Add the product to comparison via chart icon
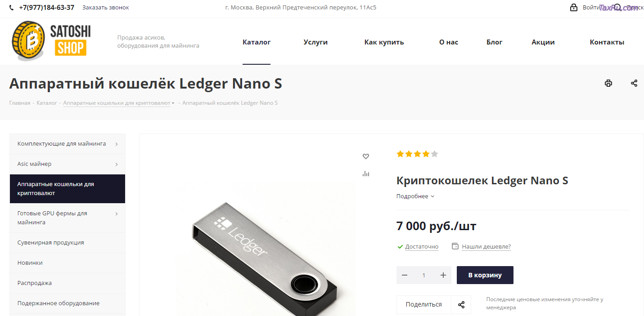 tap(366, 173)
